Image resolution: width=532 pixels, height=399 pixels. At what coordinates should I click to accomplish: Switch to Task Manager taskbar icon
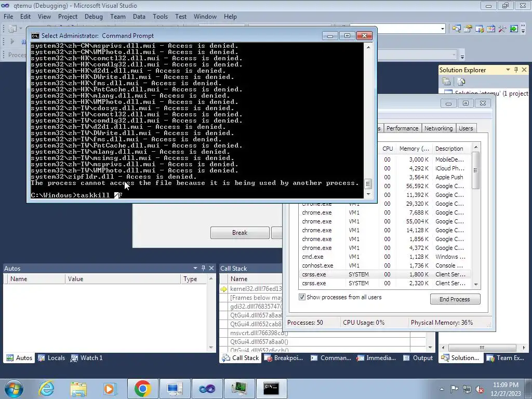(239, 389)
